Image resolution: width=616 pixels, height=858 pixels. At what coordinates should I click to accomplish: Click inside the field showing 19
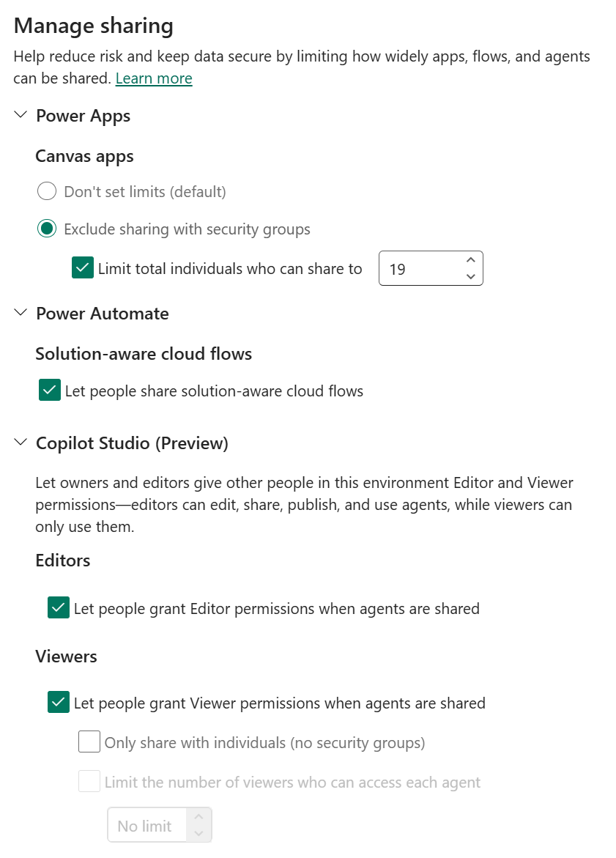click(x=418, y=268)
